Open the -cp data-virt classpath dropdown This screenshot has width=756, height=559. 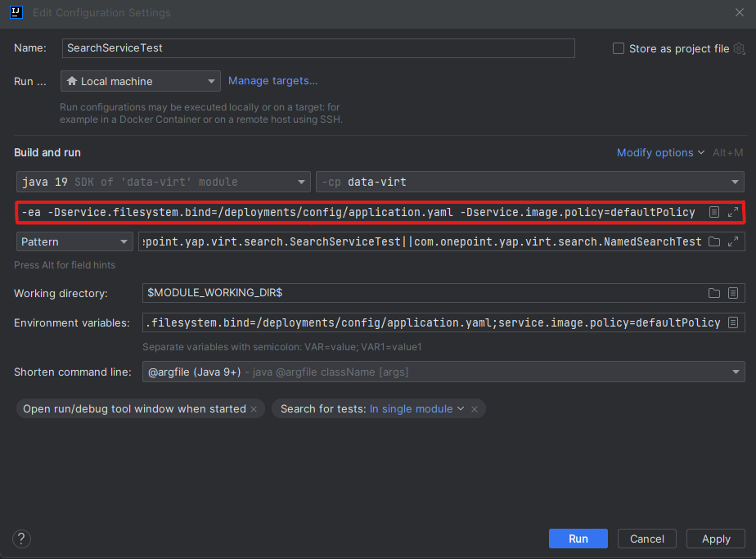point(530,182)
